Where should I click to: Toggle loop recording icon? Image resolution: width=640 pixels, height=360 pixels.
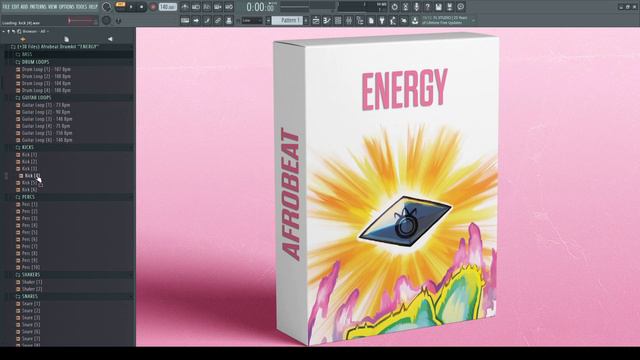[x=229, y=7]
